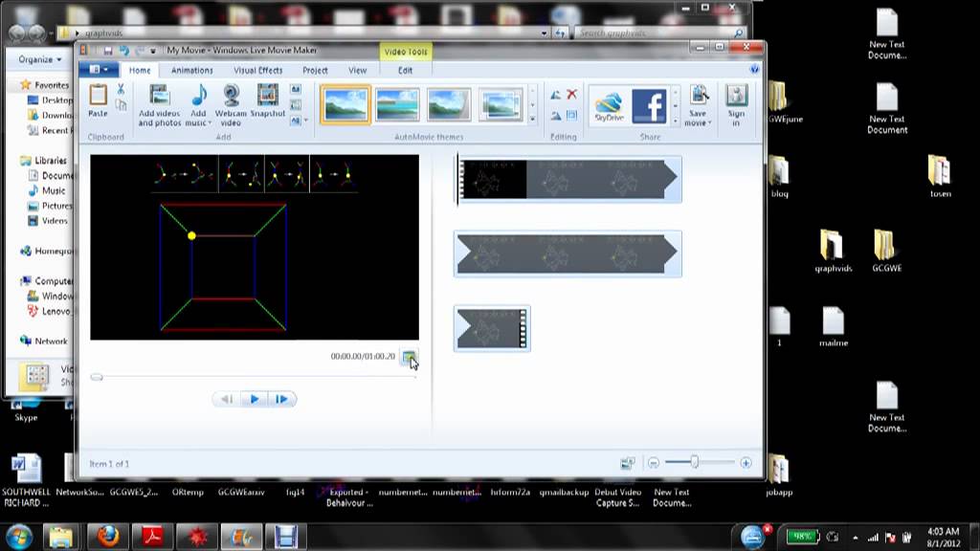This screenshot has width=980, height=551.
Task: Click the thumbnail size icon in the status bar
Action: click(x=627, y=463)
